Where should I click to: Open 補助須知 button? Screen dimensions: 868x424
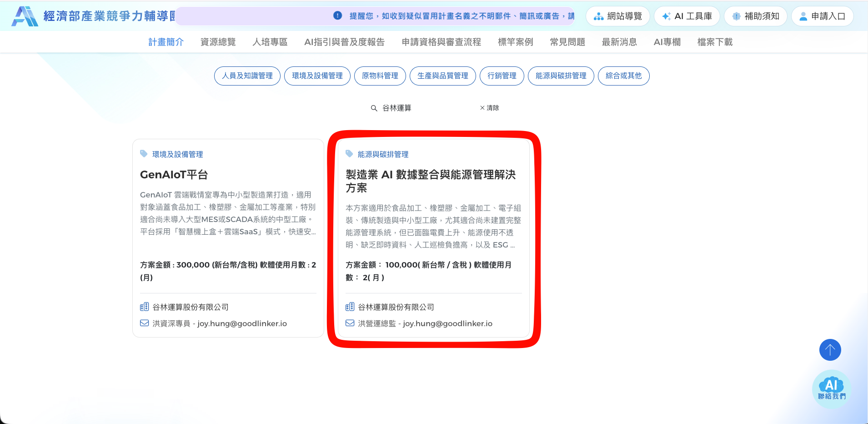tap(755, 16)
